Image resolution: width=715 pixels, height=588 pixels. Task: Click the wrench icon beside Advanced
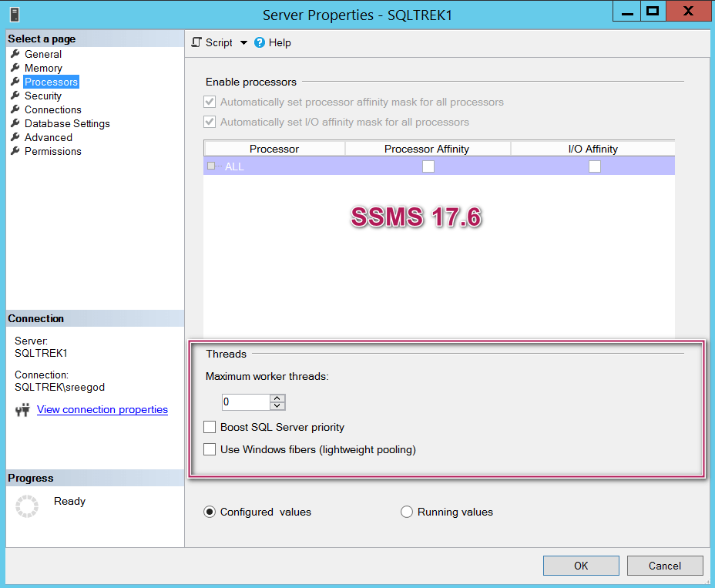(15, 137)
